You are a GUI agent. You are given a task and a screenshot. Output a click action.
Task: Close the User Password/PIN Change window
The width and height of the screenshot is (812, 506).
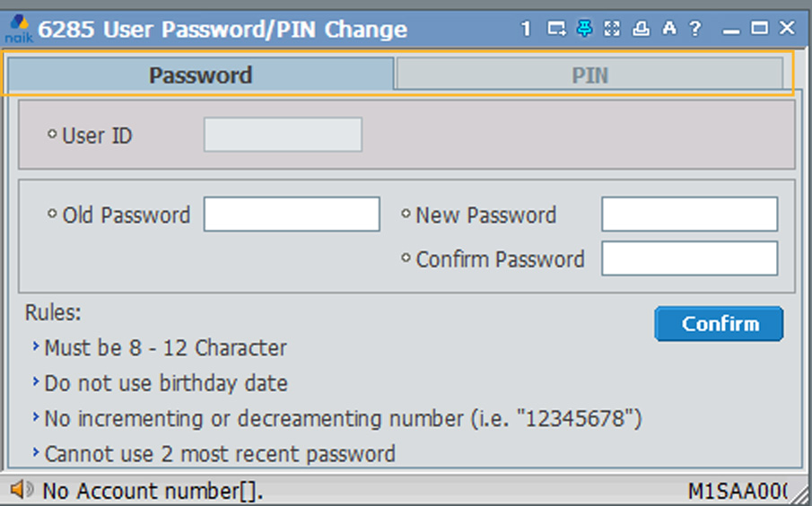(x=787, y=29)
